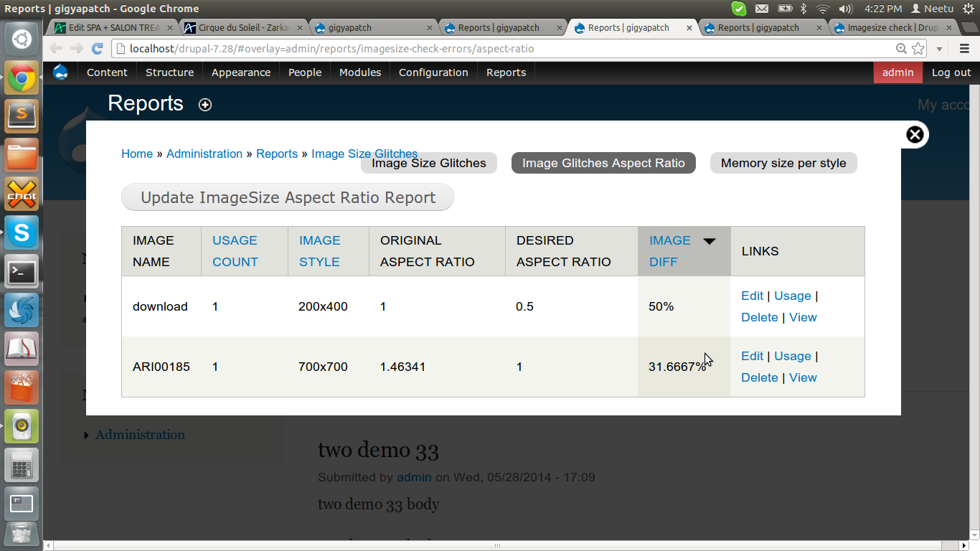Screen dimensions: 980x551
Task: Open the Structure admin menu
Action: click(x=169, y=72)
